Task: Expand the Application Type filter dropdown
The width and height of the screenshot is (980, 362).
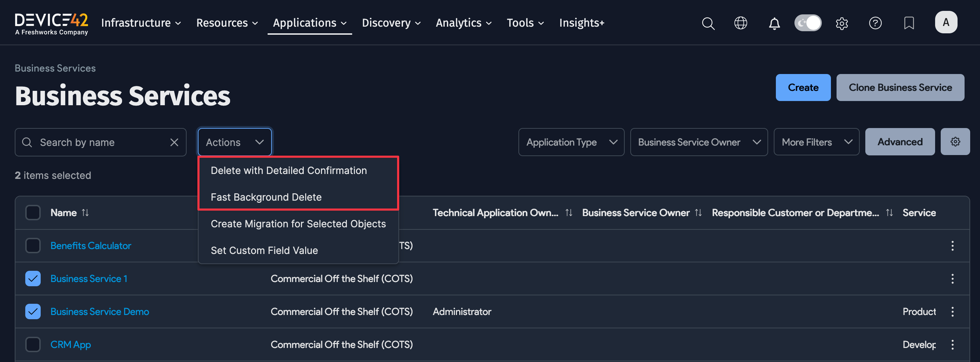Action: [x=571, y=142]
